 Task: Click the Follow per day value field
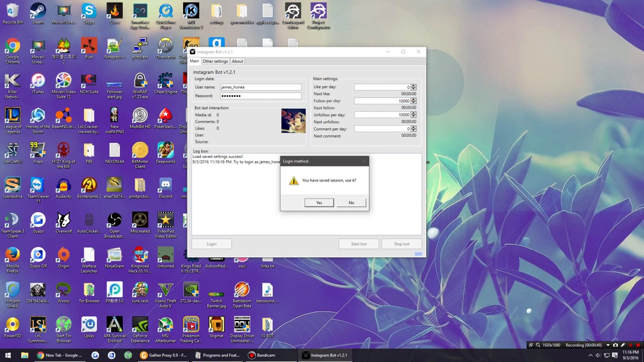[382, 101]
